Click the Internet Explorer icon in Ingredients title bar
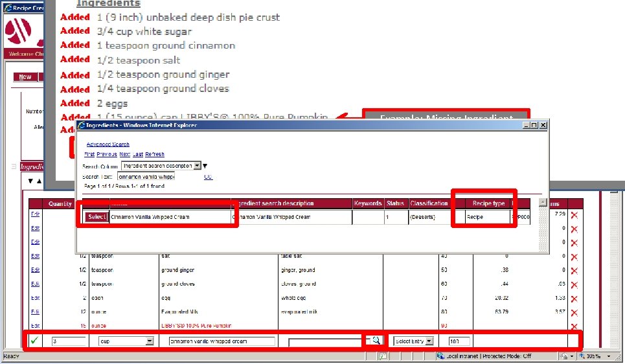The width and height of the screenshot is (625, 364). (x=82, y=125)
